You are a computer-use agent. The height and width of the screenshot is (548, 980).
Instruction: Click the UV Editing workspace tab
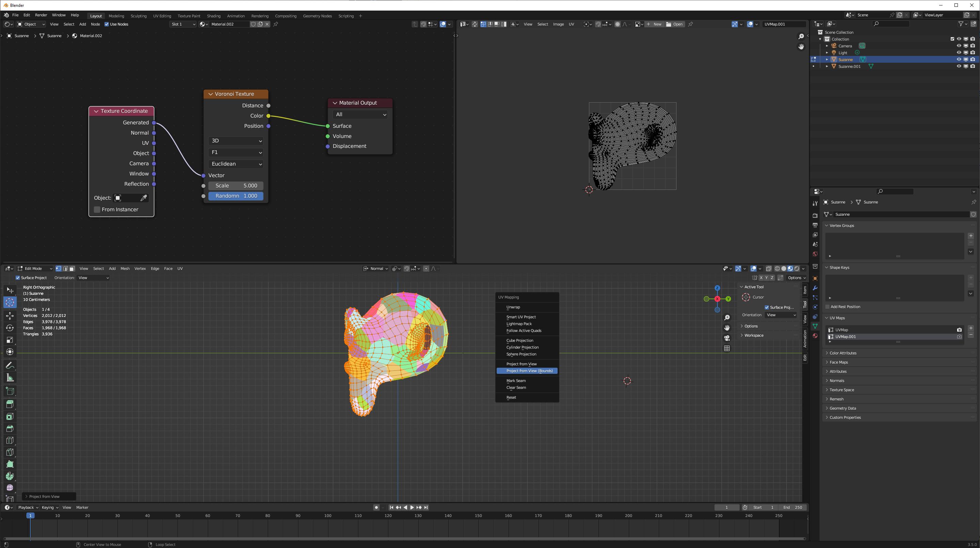click(x=161, y=15)
